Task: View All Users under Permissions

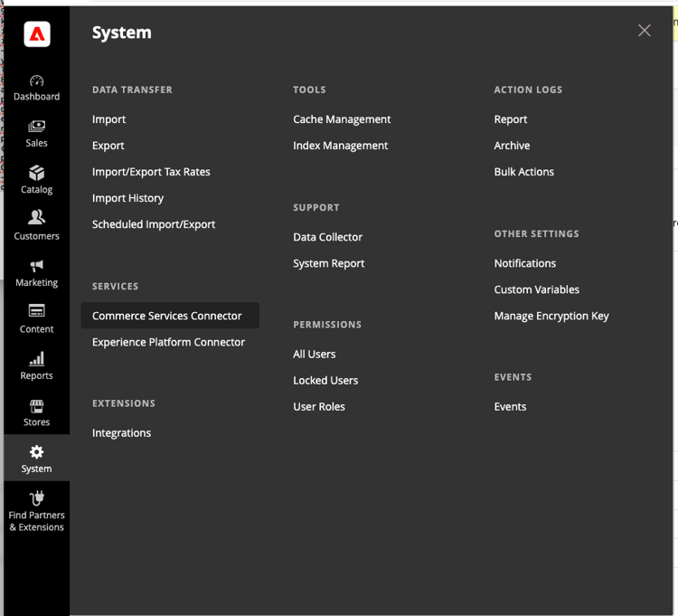Action: (x=315, y=355)
